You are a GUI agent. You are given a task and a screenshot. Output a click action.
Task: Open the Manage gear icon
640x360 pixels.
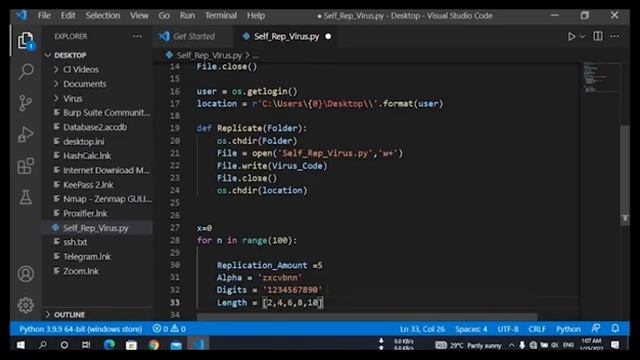(25, 305)
